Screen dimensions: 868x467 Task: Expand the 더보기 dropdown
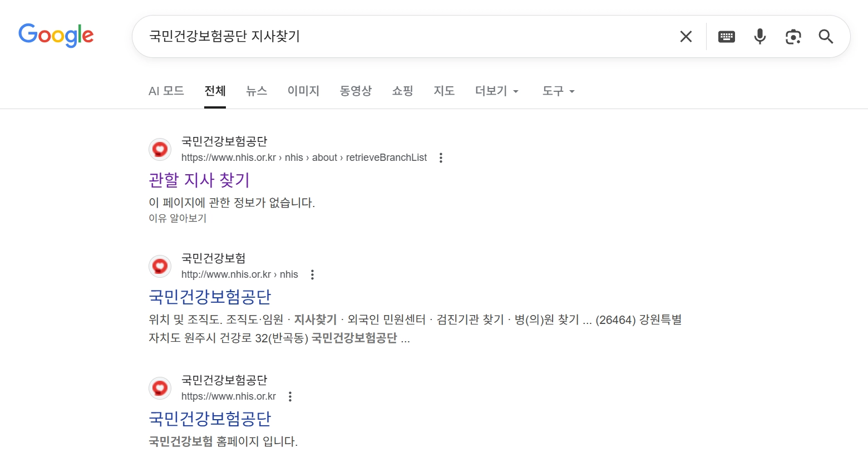click(496, 91)
